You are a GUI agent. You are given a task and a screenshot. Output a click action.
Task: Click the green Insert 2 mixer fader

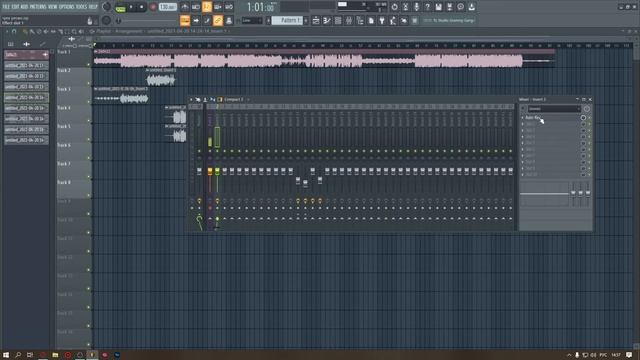tap(217, 171)
